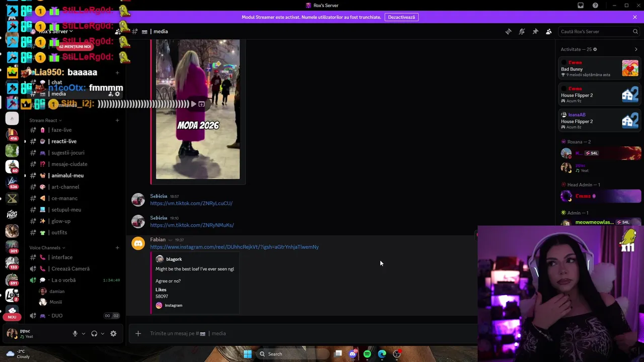This screenshot has height=362, width=644.
Task: Click Fabian's Discord avatar
Action: [x=138, y=243]
